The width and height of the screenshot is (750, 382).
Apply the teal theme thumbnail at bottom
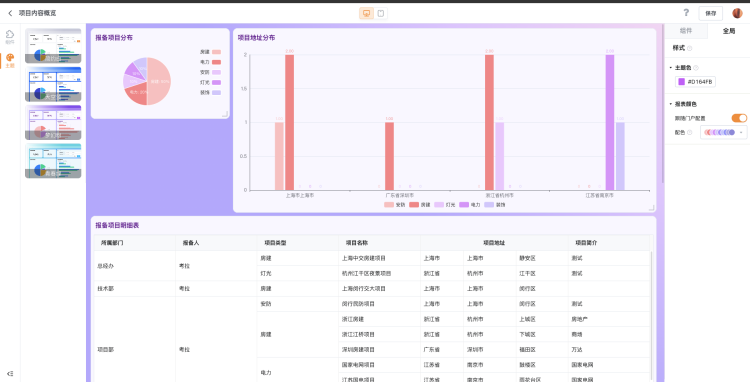[x=53, y=161]
